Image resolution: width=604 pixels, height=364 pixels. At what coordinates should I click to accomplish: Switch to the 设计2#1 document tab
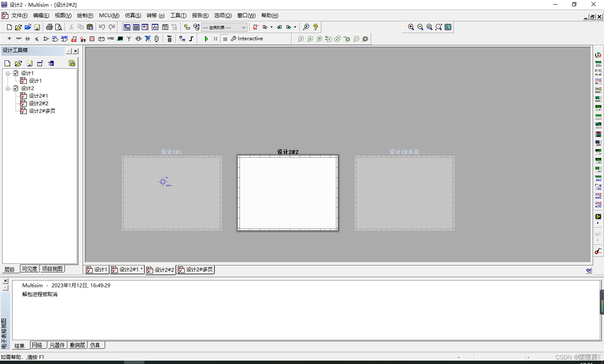coord(127,270)
